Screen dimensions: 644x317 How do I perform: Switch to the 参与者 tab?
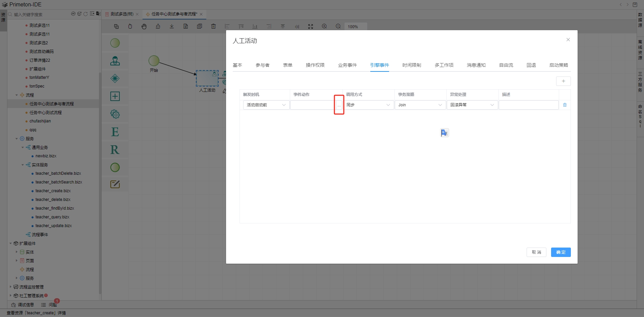coord(262,65)
